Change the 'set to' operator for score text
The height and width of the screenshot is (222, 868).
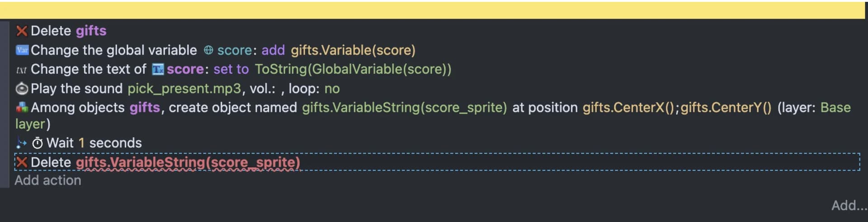tap(231, 69)
